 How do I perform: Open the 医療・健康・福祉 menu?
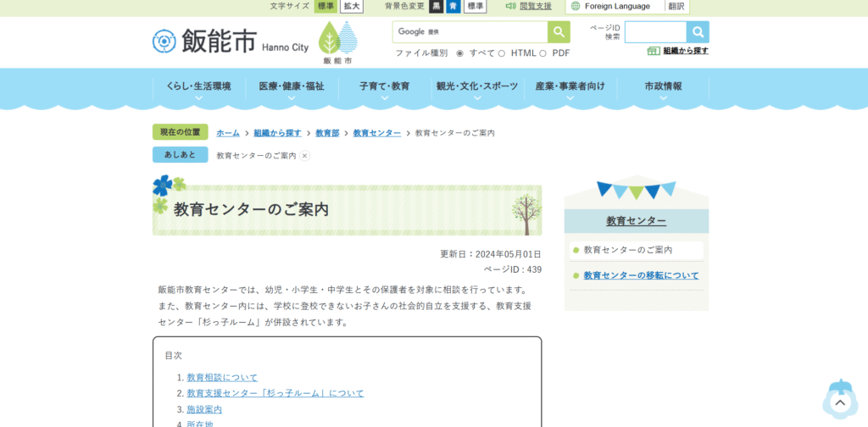[x=291, y=88]
